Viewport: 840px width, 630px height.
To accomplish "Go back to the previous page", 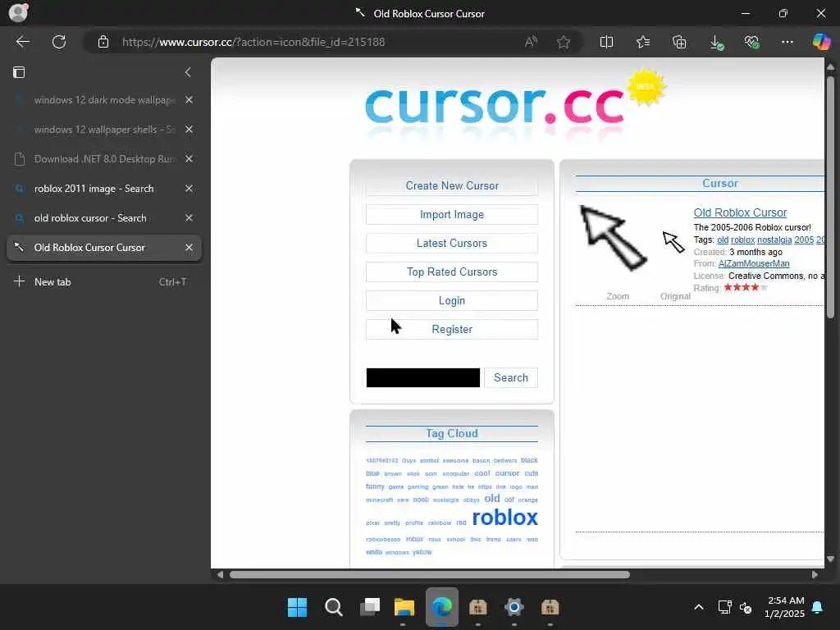I will tap(22, 42).
